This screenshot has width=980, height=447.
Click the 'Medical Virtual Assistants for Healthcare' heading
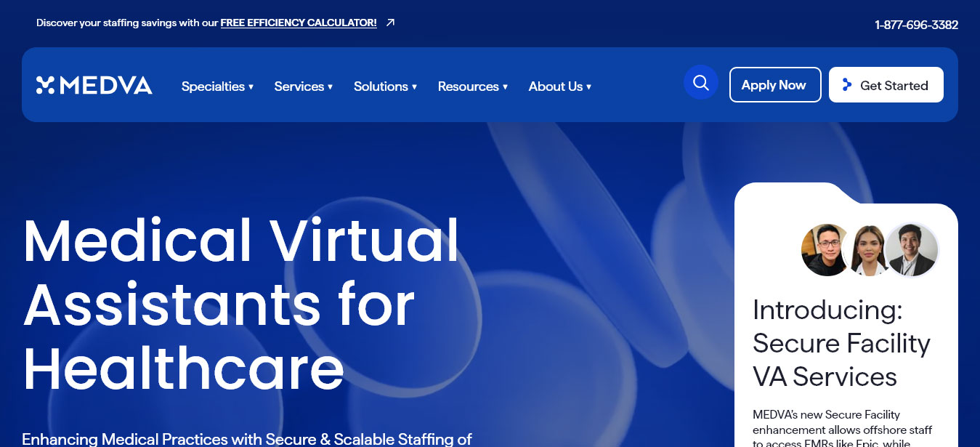point(241,305)
